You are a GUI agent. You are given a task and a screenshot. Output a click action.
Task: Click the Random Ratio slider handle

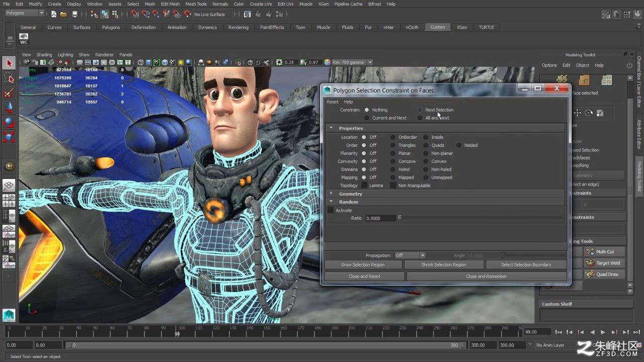coord(399,218)
